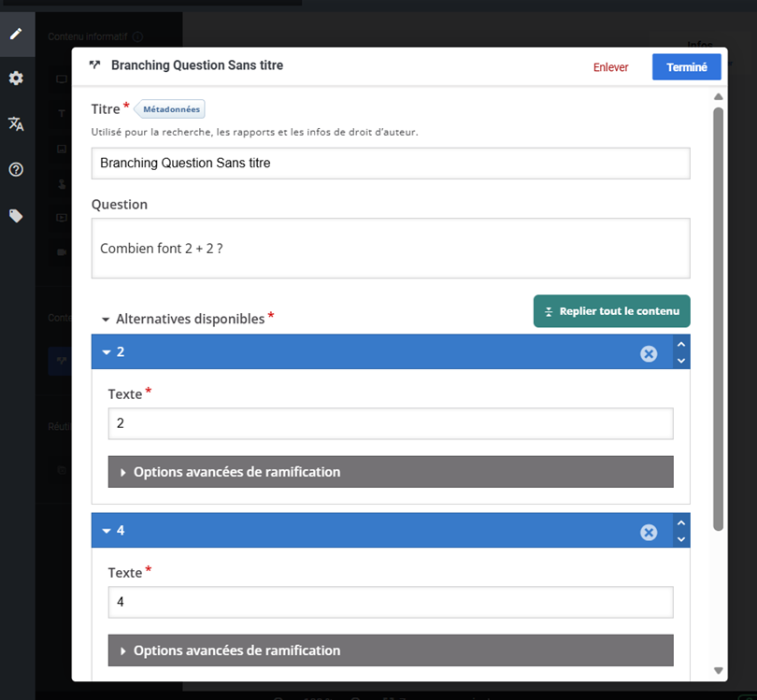This screenshot has width=757, height=700.
Task: Collapse the Alternatives disponibles section
Action: tap(107, 320)
